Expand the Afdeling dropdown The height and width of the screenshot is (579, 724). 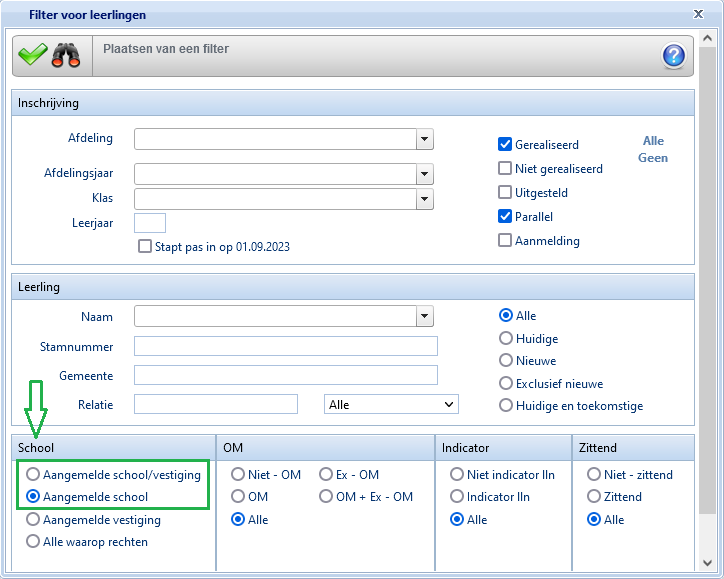(425, 139)
